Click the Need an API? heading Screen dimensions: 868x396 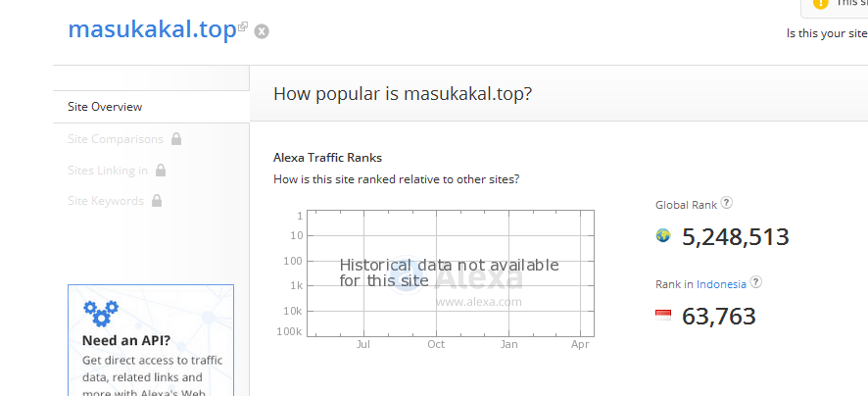(126, 341)
